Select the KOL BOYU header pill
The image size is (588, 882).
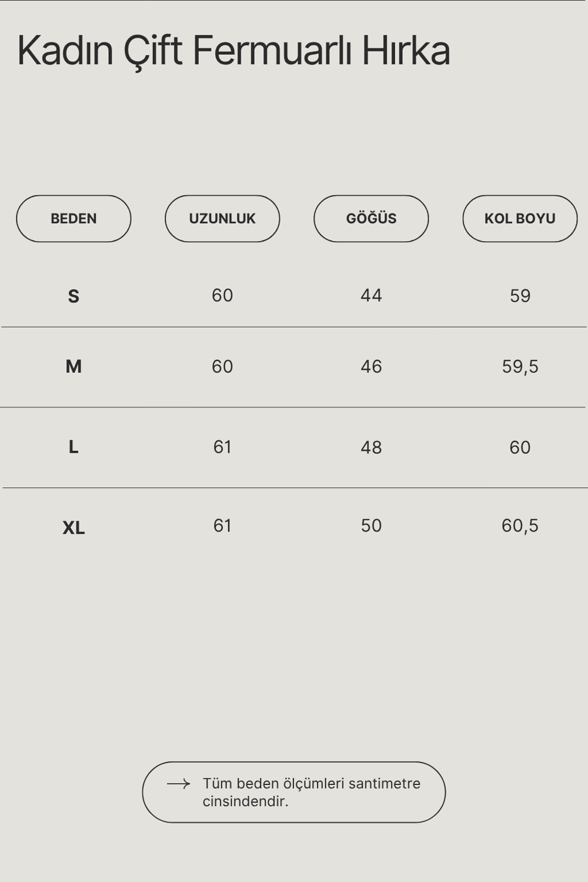tap(520, 219)
